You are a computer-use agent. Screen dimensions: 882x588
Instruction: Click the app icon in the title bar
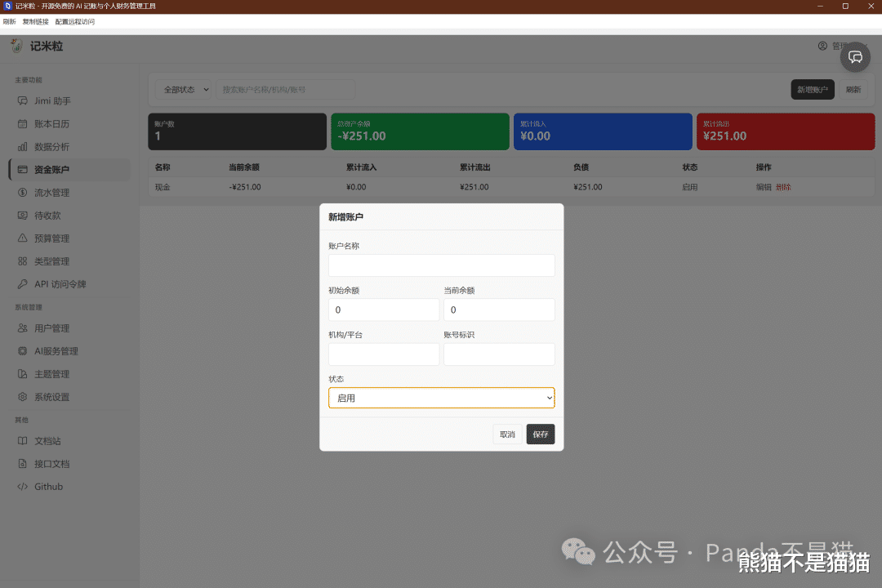click(7, 6)
